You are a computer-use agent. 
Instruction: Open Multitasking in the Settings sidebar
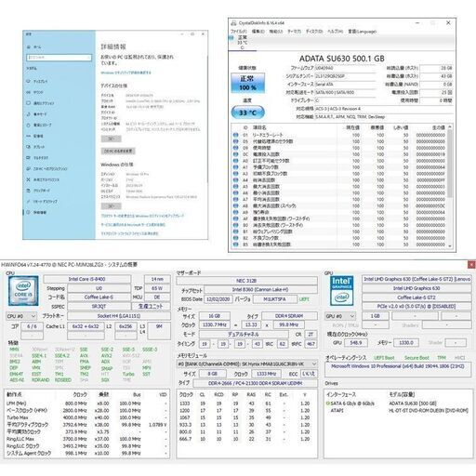(37, 158)
